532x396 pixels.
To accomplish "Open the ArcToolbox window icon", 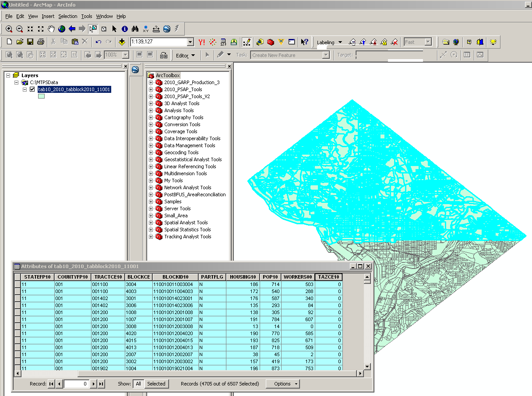I will pos(271,42).
